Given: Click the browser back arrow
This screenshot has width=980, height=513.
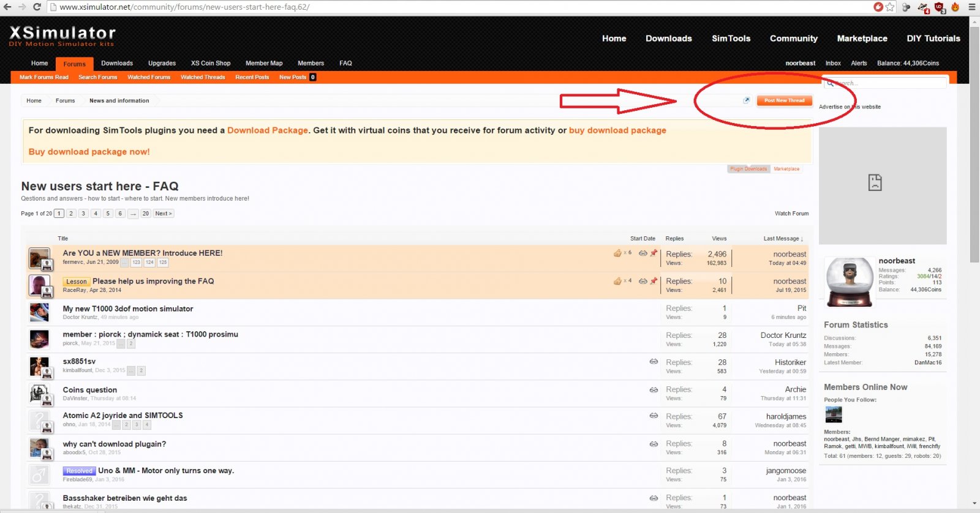Looking at the screenshot, I should click(7, 7).
